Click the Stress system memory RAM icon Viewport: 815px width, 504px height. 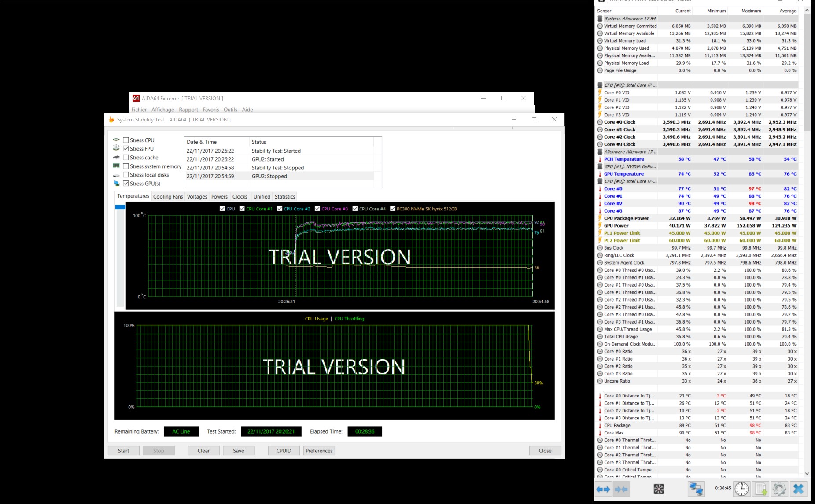click(116, 166)
